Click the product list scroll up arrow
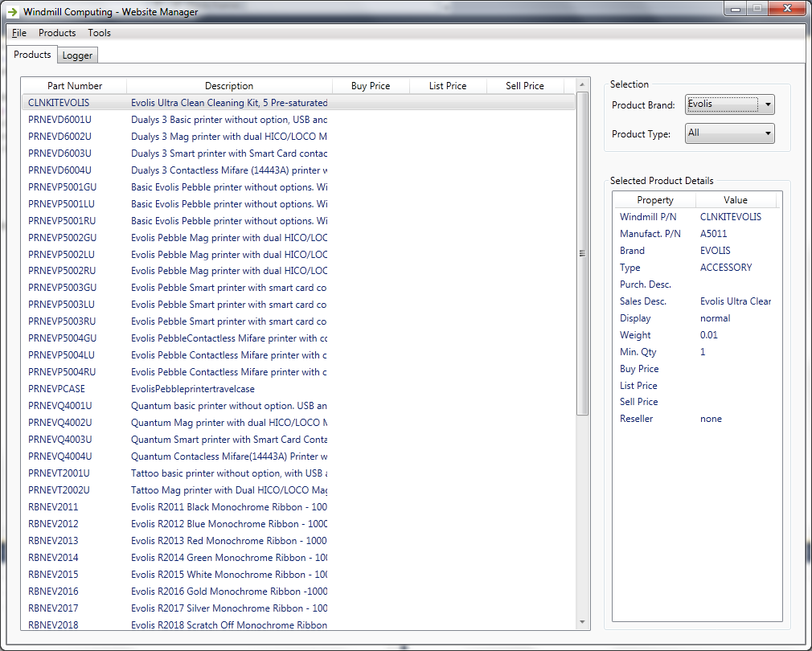The image size is (812, 651). [x=582, y=84]
